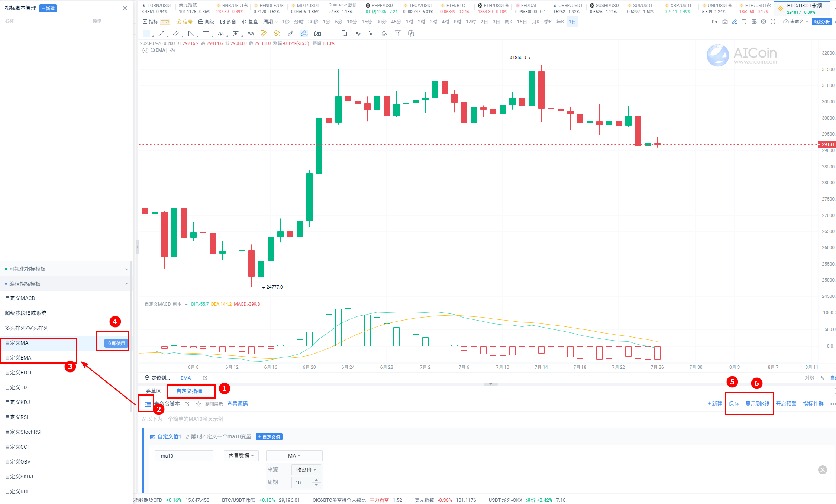Viewport: 836px width, 504px height.
Task: Open the script list menu icon
Action: coord(148,404)
